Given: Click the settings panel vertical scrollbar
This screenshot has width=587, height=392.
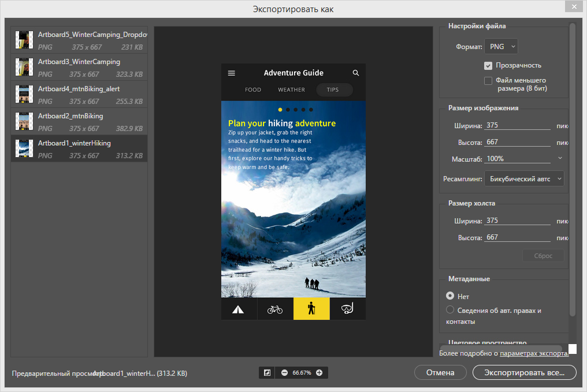Looking at the screenshot, I should [572, 170].
